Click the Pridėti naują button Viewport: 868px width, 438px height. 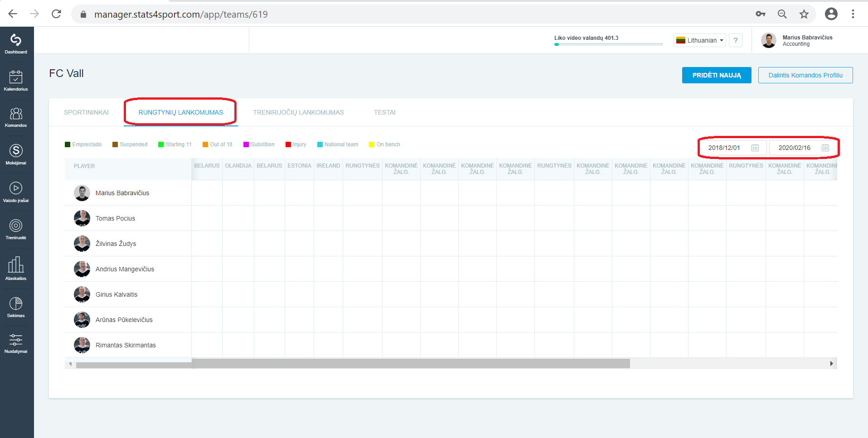717,75
